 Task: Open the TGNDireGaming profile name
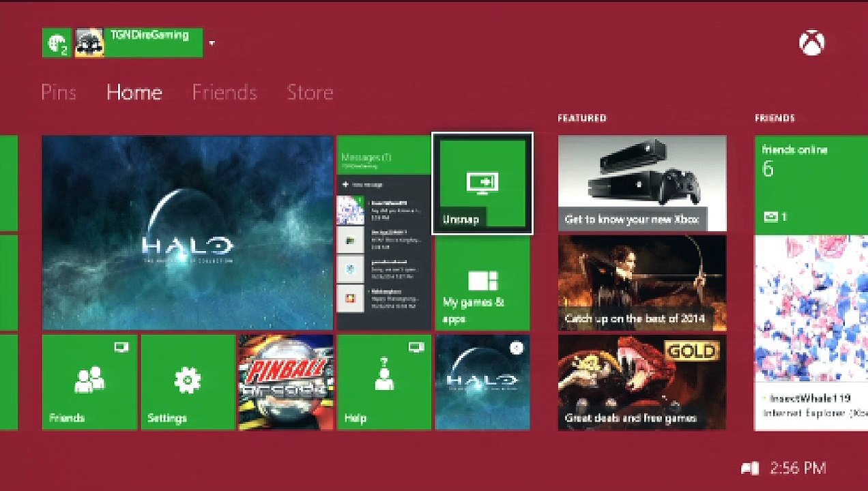[x=149, y=35]
